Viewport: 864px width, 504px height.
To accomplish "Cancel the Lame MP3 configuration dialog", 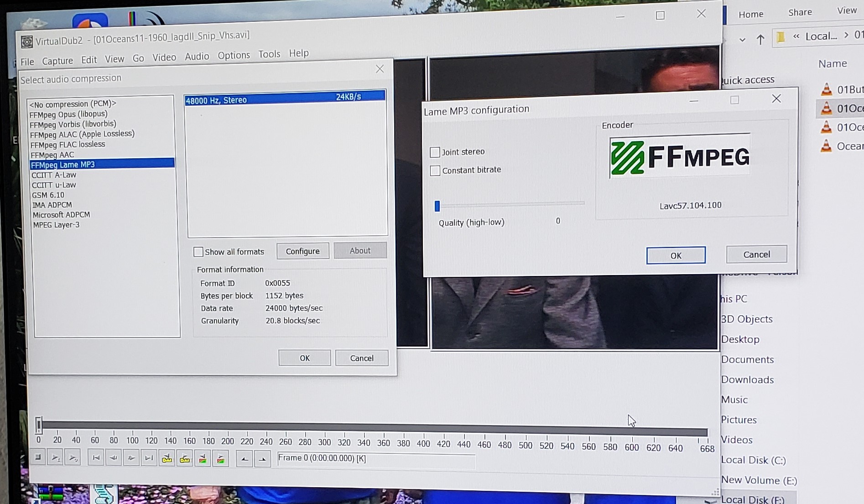I will point(756,255).
